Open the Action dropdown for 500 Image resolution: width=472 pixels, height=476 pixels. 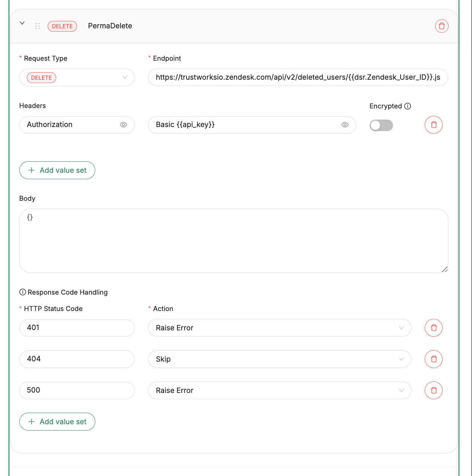[280, 390]
